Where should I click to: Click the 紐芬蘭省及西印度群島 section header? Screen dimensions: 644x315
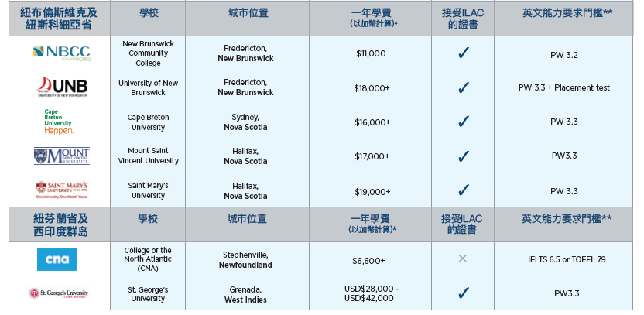[x=61, y=224]
